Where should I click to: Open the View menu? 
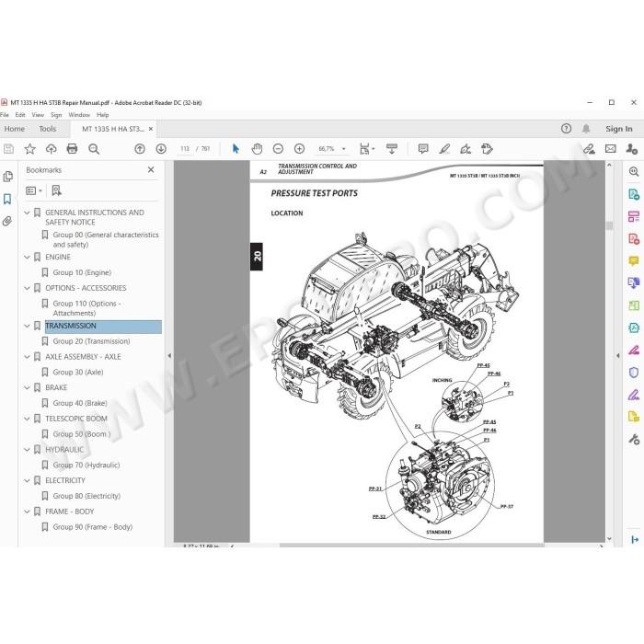(38, 115)
